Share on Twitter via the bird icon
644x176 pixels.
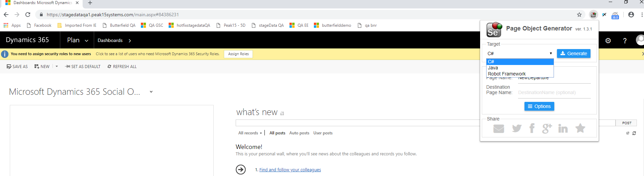tap(517, 128)
